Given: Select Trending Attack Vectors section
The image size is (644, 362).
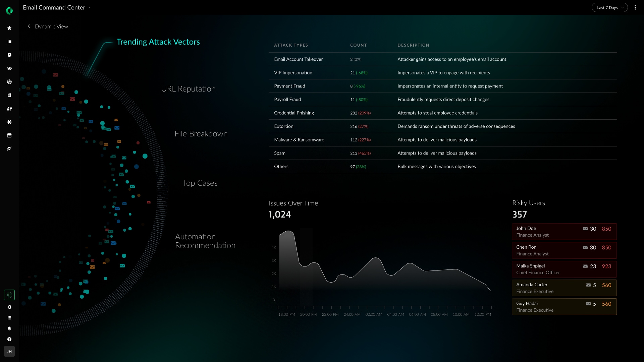Looking at the screenshot, I should 158,42.
